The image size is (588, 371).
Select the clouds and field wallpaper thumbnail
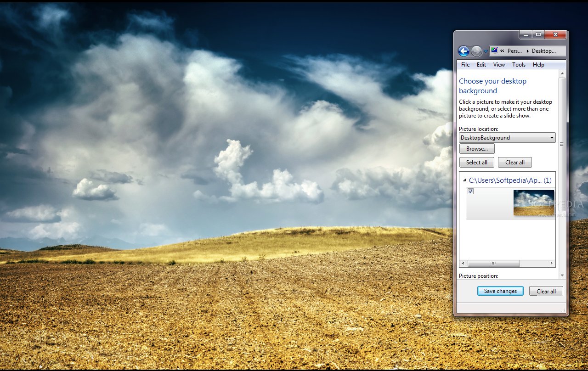(x=533, y=203)
